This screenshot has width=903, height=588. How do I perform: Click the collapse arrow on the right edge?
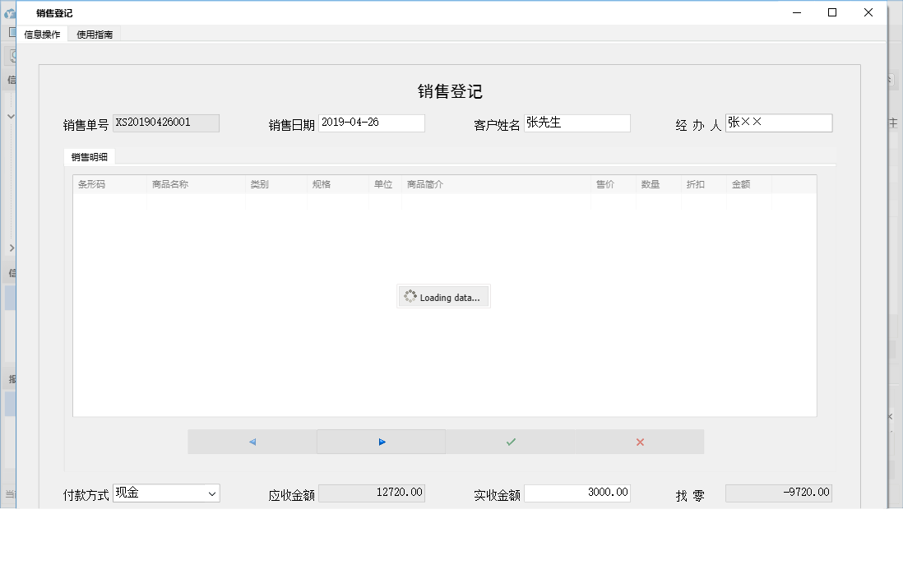889,416
